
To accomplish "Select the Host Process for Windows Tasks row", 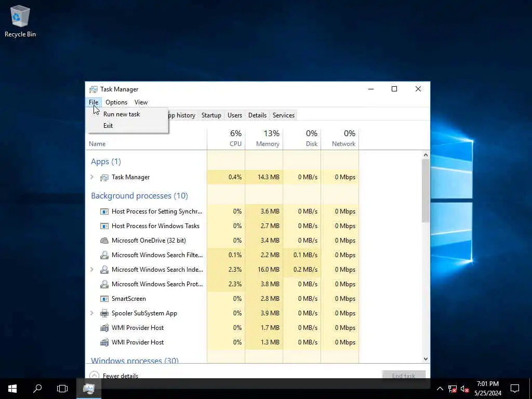I will click(222, 226).
